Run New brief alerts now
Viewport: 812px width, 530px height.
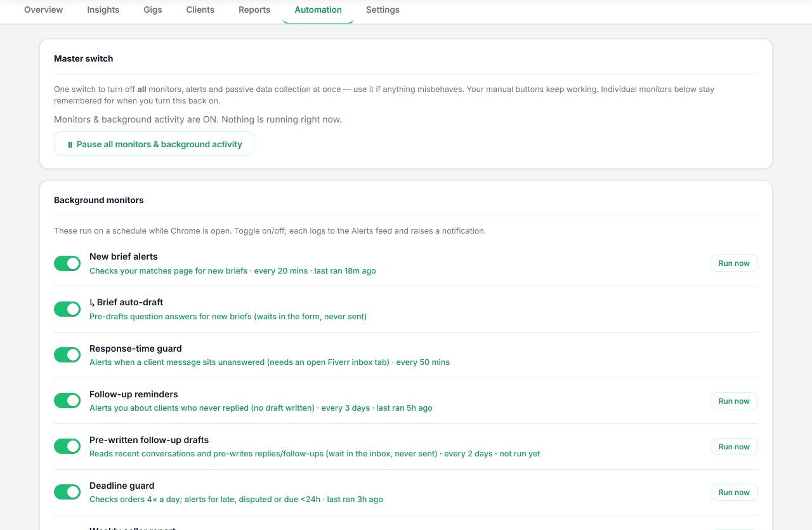734,263
